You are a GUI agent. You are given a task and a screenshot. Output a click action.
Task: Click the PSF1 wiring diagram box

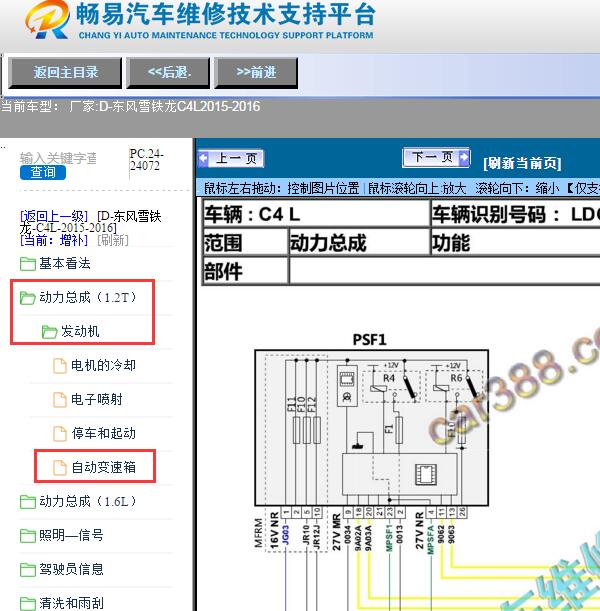point(371,428)
